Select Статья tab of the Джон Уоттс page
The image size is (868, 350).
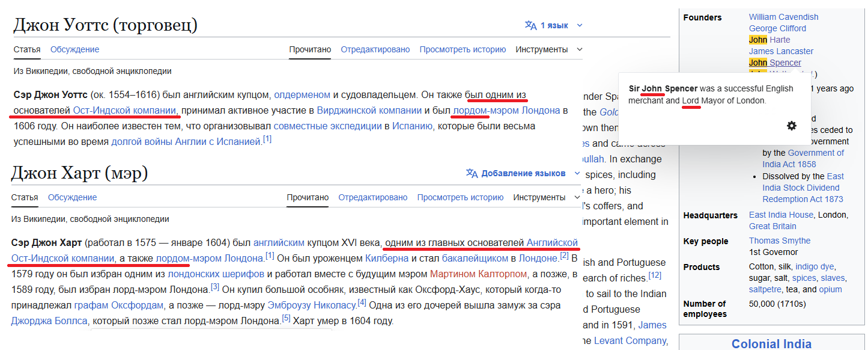coord(27,49)
